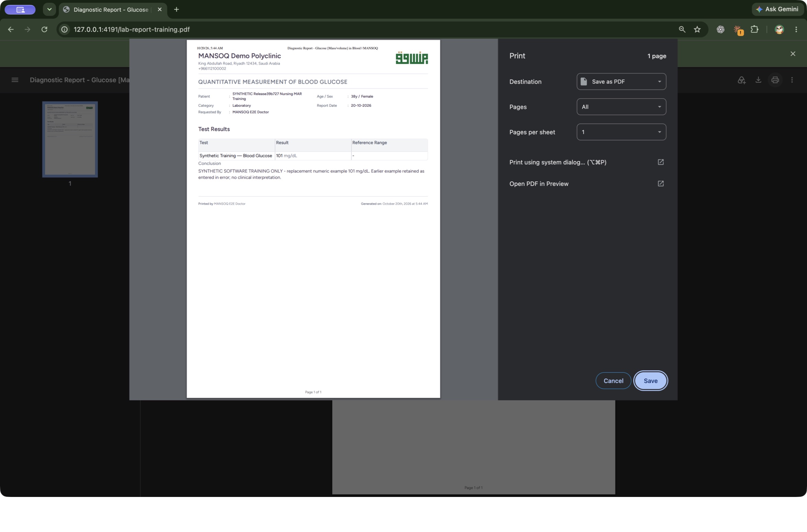This screenshot has height=532, width=807.
Task: Click the Save button in Print dialog
Action: (x=650, y=380)
